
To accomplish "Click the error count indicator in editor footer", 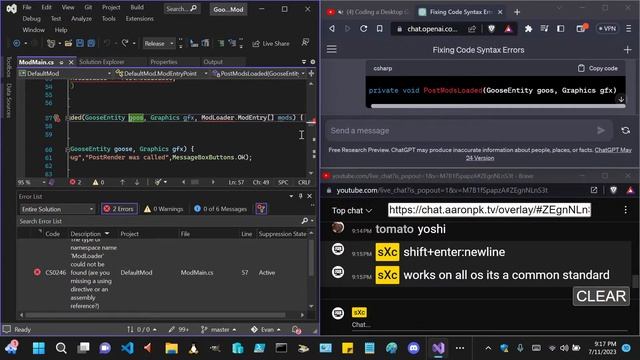I will [75, 182].
